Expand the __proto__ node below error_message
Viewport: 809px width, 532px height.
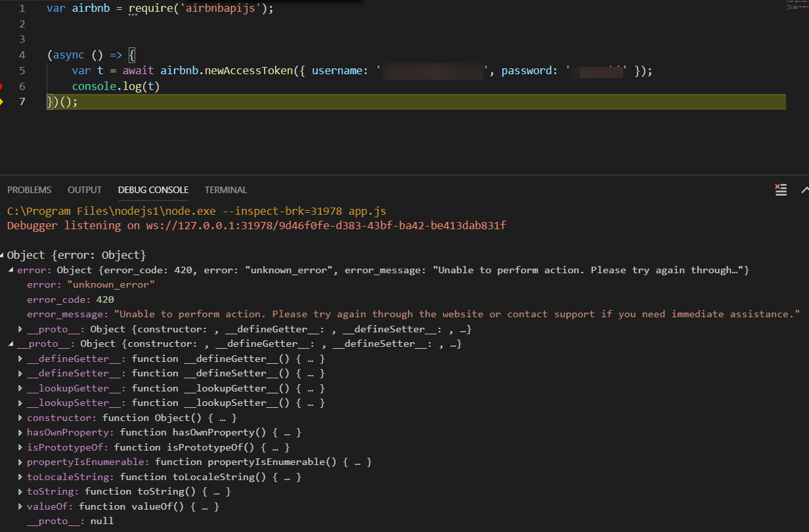tap(20, 329)
